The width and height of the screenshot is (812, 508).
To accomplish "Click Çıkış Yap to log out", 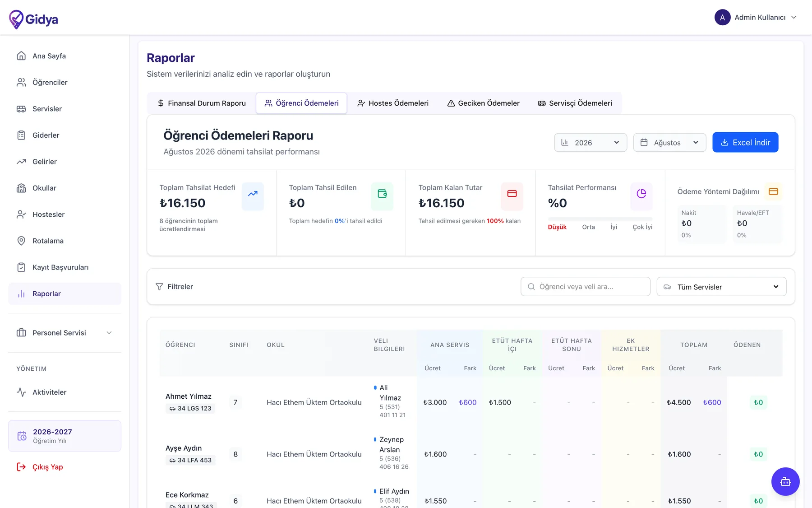I will (40, 467).
